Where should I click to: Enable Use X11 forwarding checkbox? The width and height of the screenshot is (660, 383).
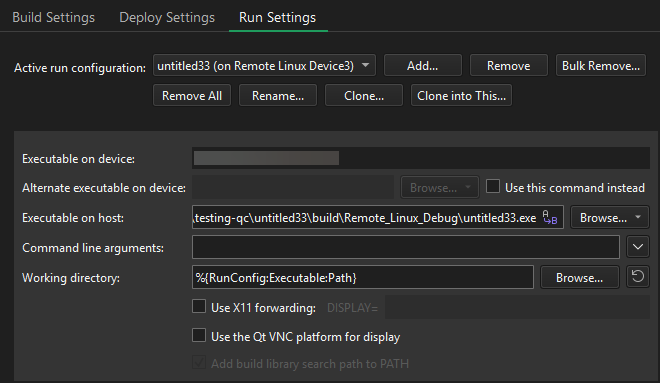click(x=199, y=306)
